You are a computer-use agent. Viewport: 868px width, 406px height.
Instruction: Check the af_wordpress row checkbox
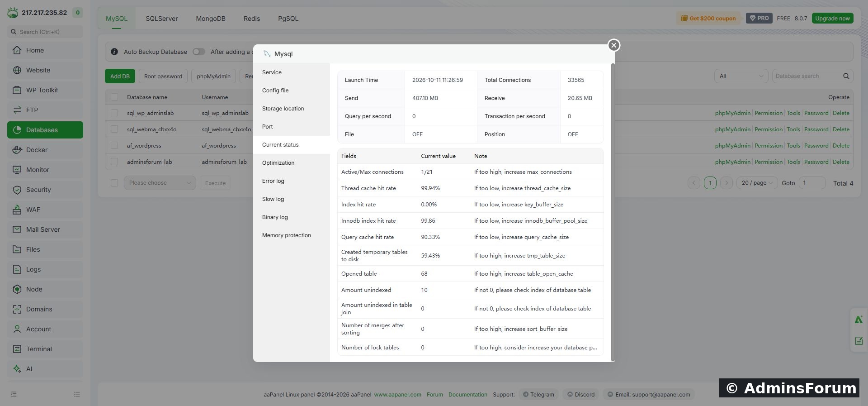pos(114,146)
